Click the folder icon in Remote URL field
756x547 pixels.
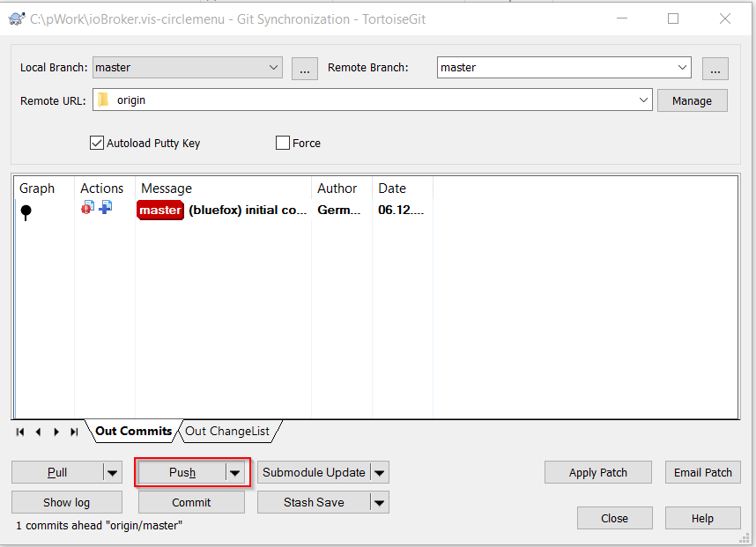click(x=103, y=100)
